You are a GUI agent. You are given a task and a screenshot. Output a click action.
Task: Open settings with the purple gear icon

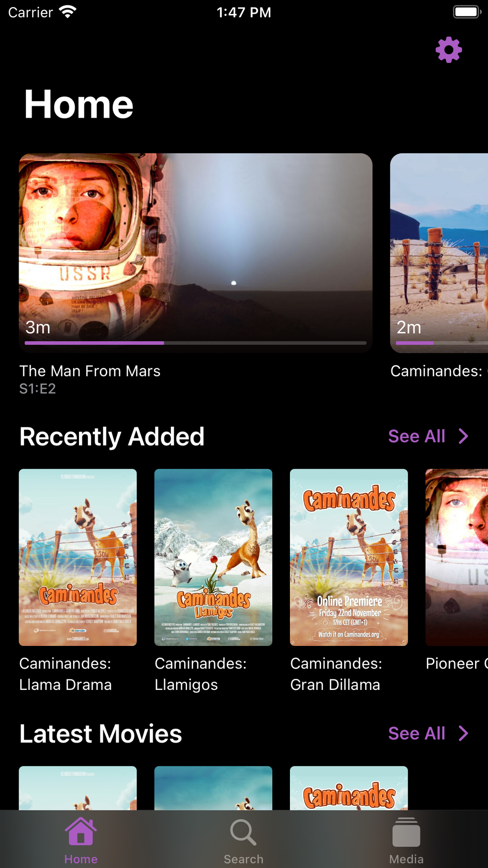pos(448,50)
